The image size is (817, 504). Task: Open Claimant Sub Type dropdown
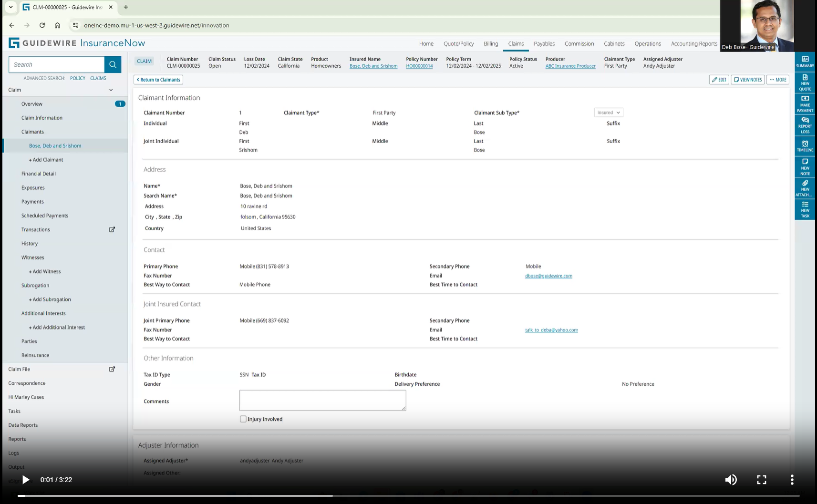[609, 113]
